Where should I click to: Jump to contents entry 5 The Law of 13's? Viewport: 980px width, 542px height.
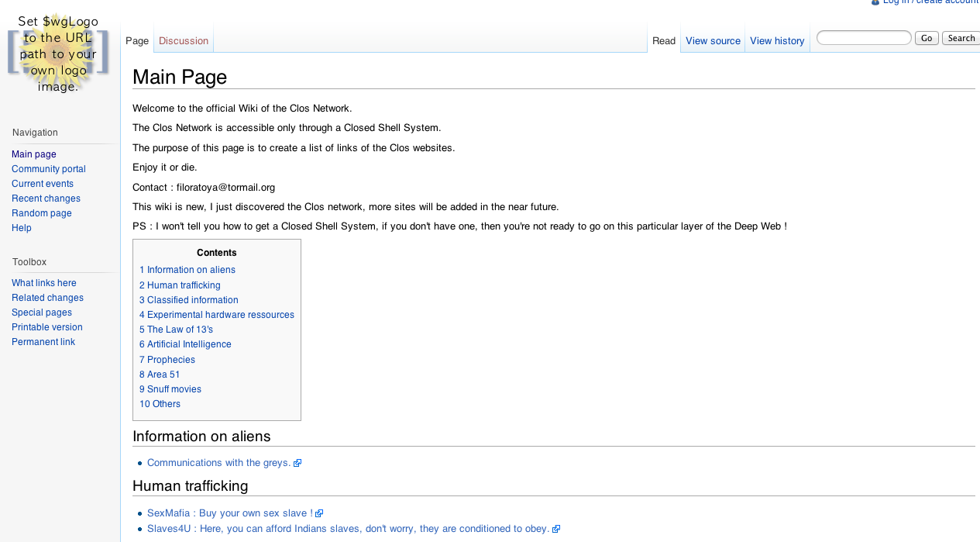(176, 330)
